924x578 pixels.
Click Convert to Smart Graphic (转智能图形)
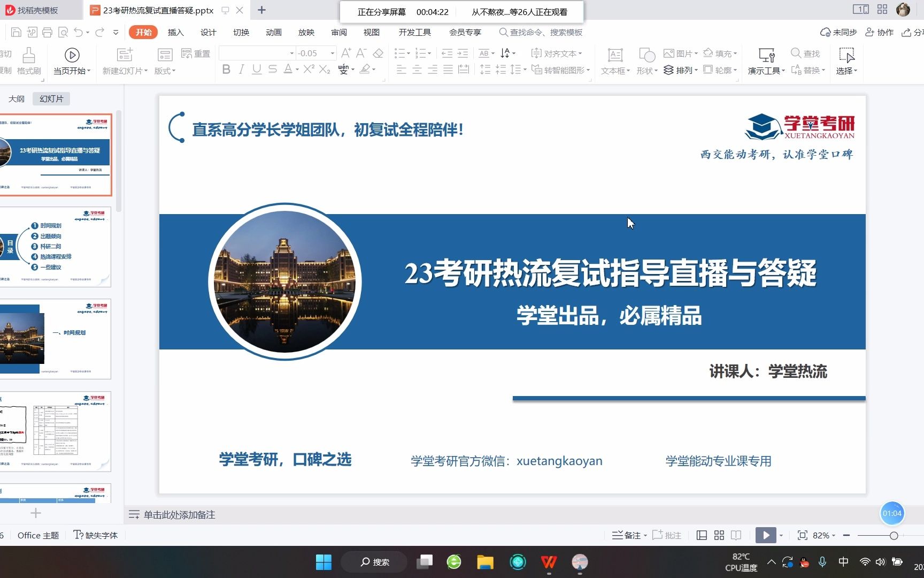(560, 70)
